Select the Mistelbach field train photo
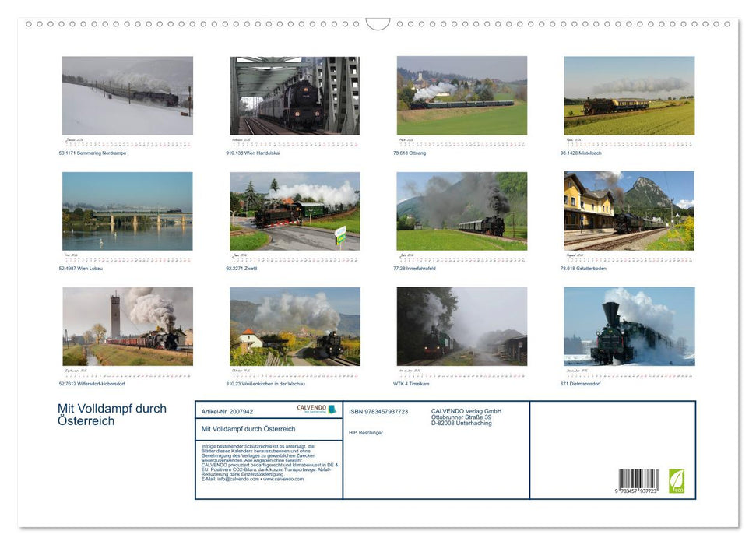This screenshot has width=756, height=545. pyautogui.click(x=629, y=95)
